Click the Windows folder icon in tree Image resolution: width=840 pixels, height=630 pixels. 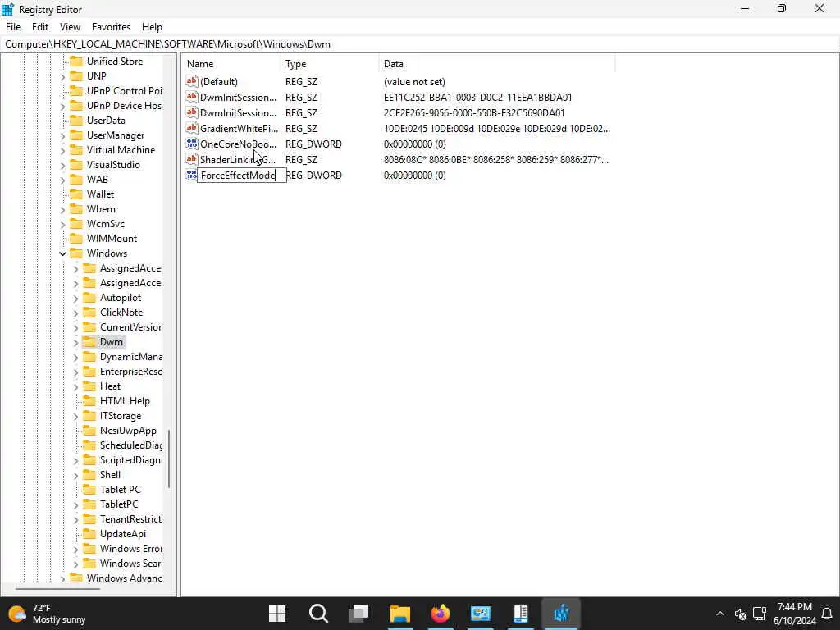point(76,253)
